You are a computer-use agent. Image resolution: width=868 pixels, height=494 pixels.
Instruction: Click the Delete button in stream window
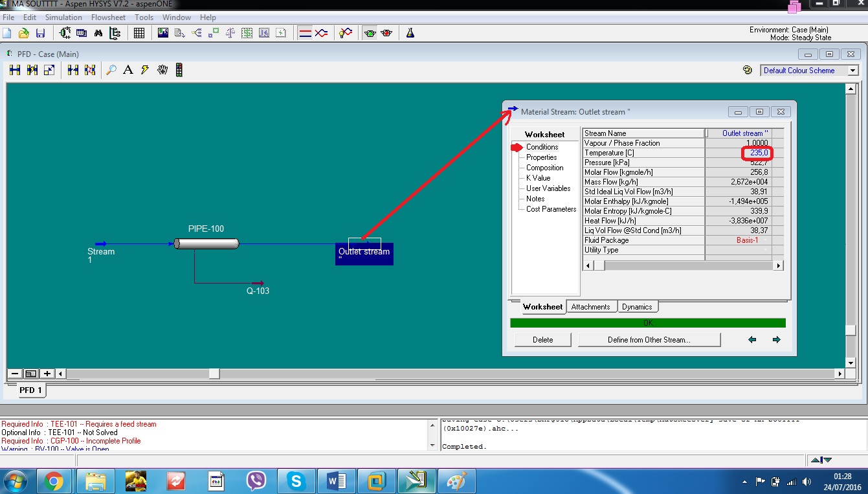coord(543,340)
